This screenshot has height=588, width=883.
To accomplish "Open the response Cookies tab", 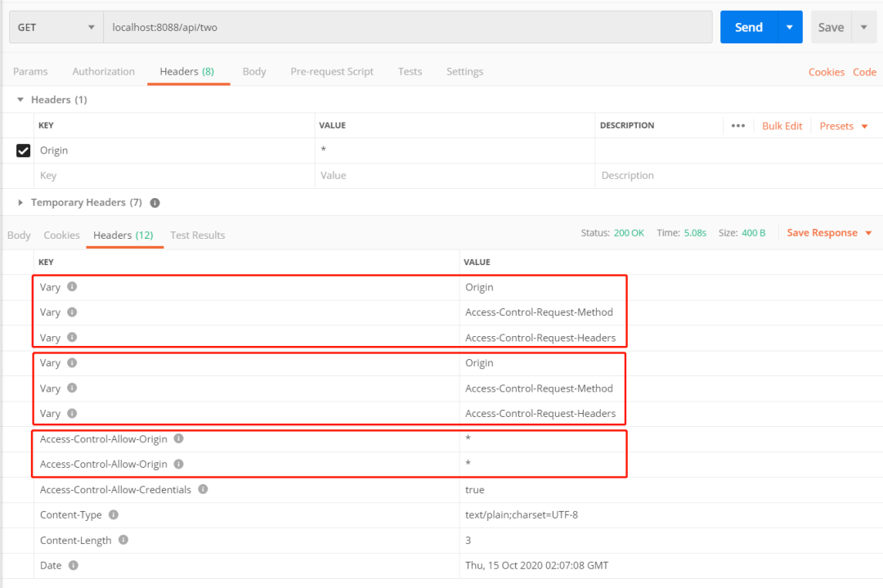I will pos(61,236).
